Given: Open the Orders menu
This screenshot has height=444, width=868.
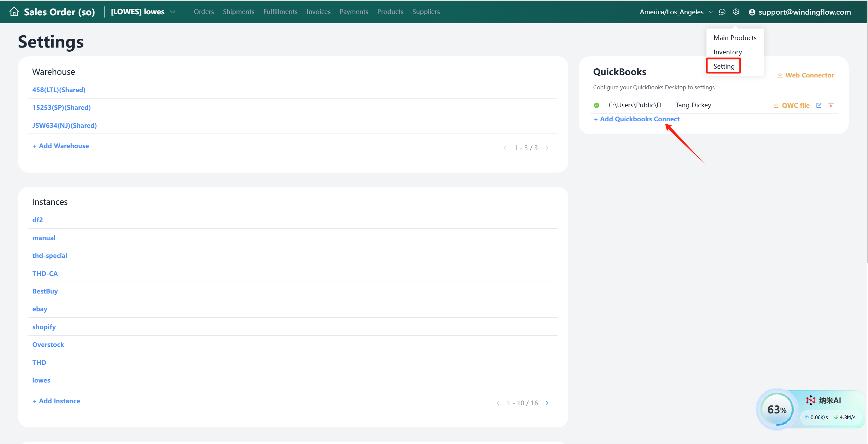Looking at the screenshot, I should (204, 12).
